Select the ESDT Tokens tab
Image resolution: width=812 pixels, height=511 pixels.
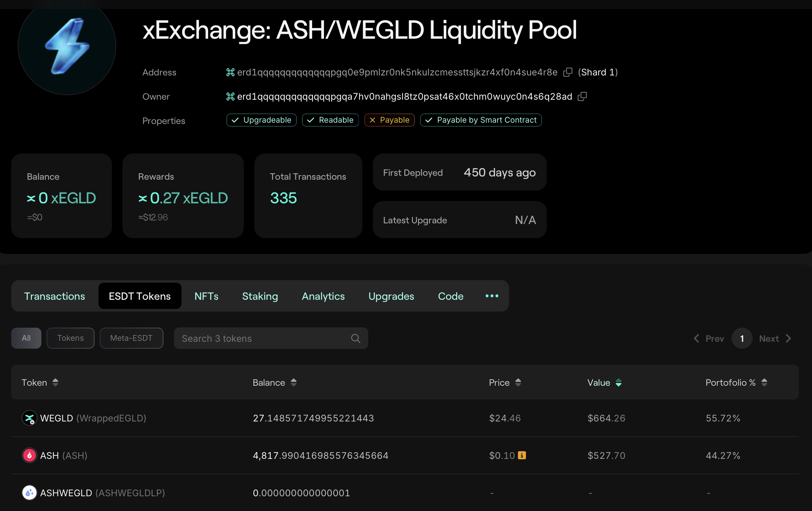pyautogui.click(x=139, y=296)
